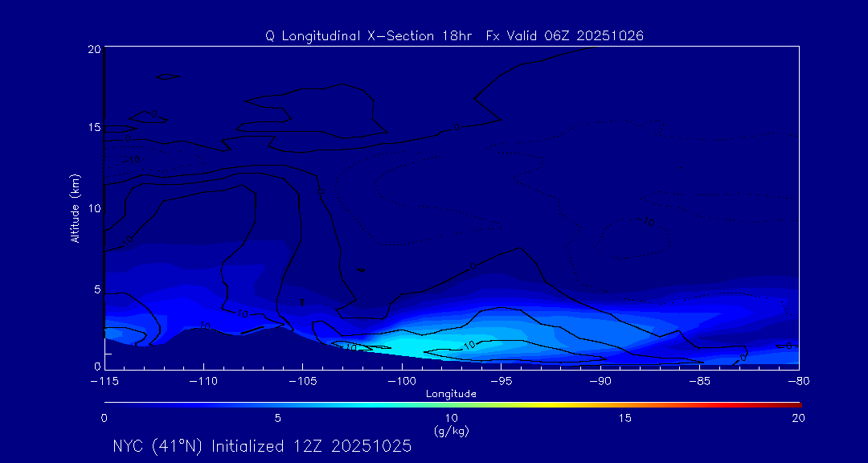Click the 'Altitude (km)' y-axis label
The width and height of the screenshot is (868, 463).
click(75, 208)
